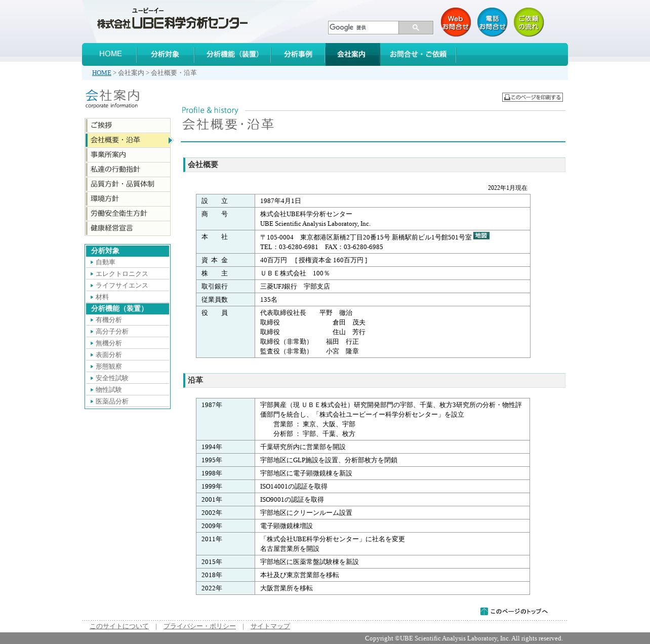Select 品質方針・品質体制 in the side menu

(x=128, y=184)
